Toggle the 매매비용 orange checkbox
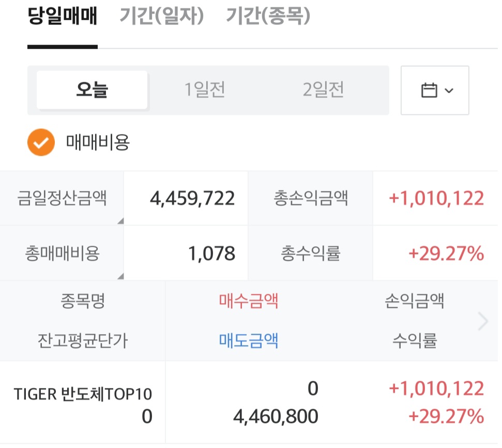The image size is (502, 448). 41,142
